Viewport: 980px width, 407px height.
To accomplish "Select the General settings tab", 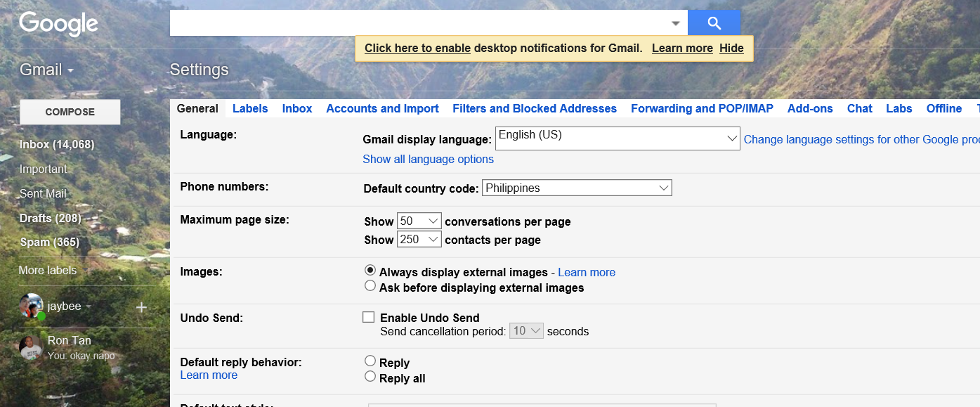I will pyautogui.click(x=197, y=108).
